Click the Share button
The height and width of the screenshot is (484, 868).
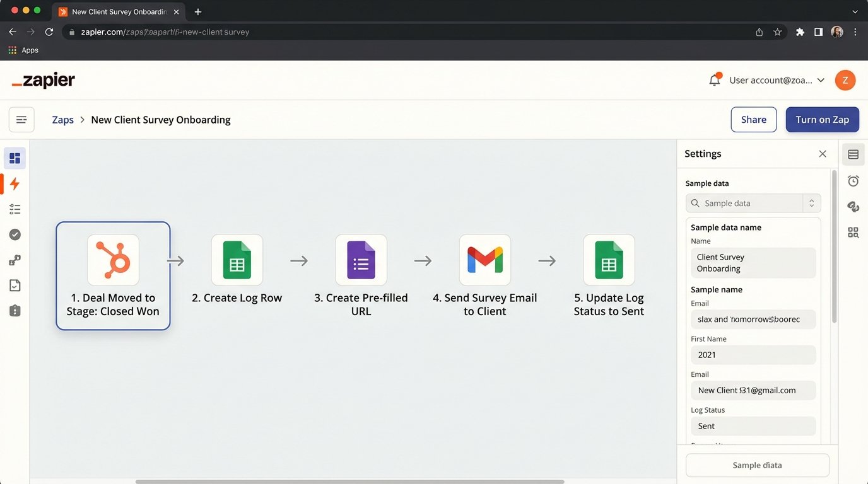pos(753,119)
